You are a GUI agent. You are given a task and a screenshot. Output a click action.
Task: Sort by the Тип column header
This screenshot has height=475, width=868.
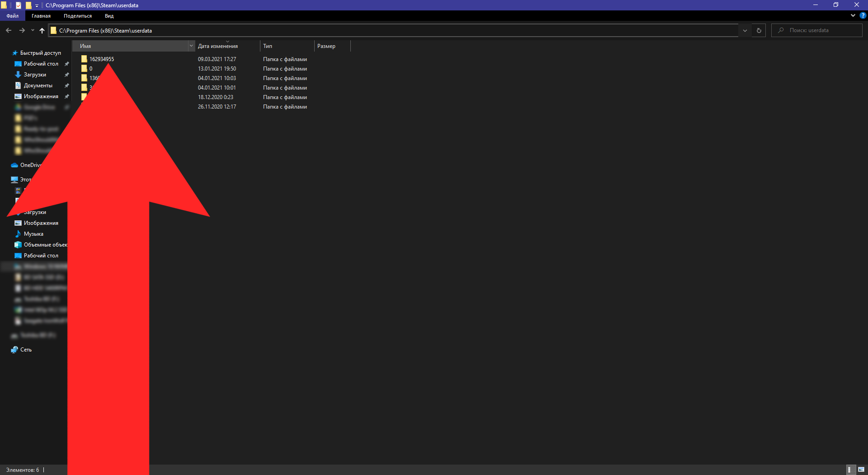click(287, 46)
